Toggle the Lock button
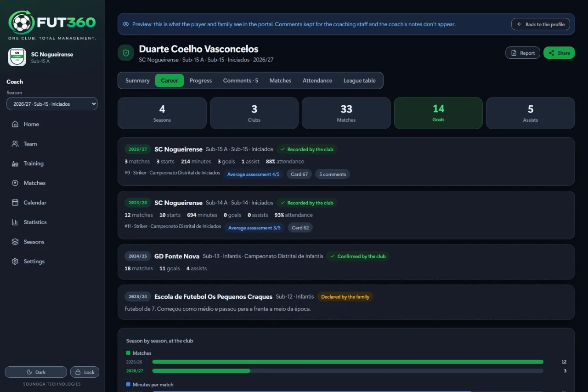588x392 pixels. point(85,372)
